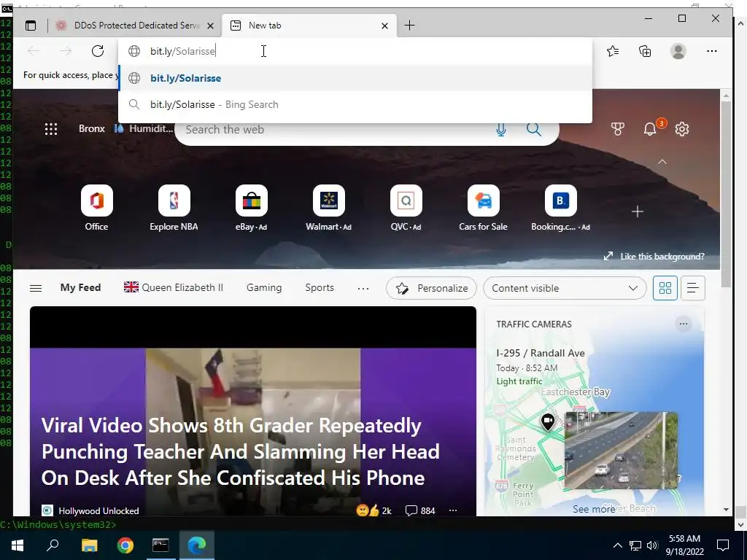Select the Sports feed tab
Image resolution: width=747 pixels, height=560 pixels.
pyautogui.click(x=320, y=287)
